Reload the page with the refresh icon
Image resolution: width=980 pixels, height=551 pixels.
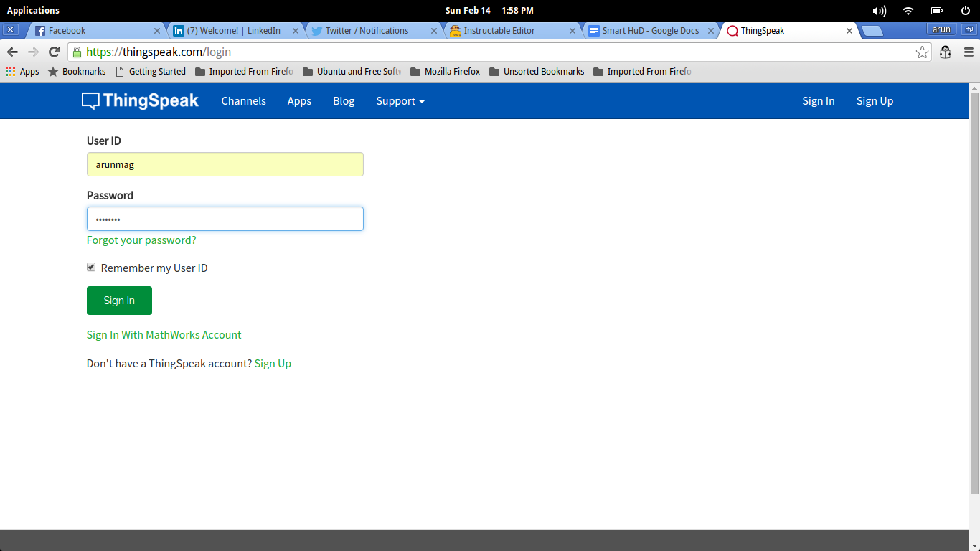54,52
